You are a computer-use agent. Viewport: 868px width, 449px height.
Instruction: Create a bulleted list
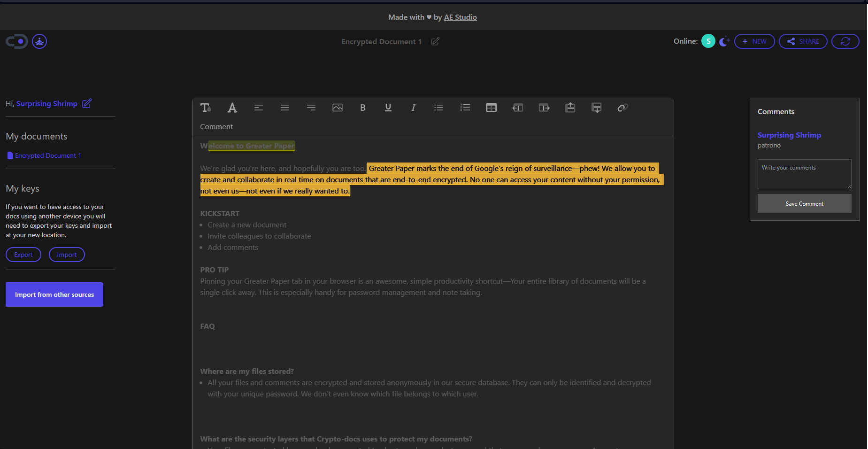[x=438, y=108]
